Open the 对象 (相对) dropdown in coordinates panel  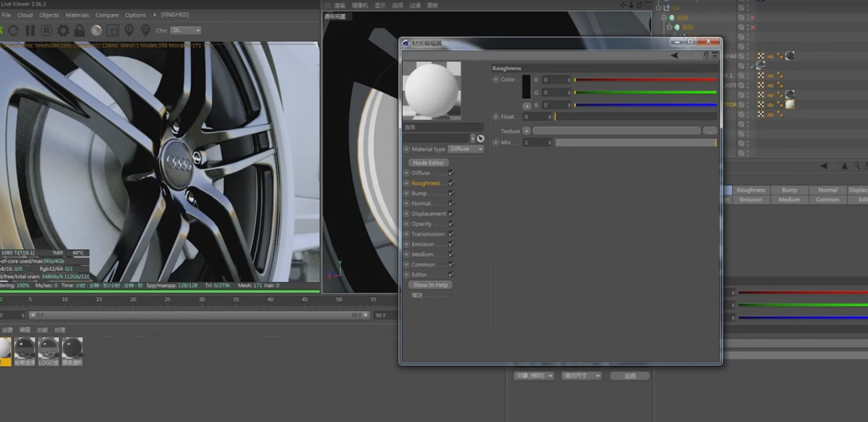[534, 376]
